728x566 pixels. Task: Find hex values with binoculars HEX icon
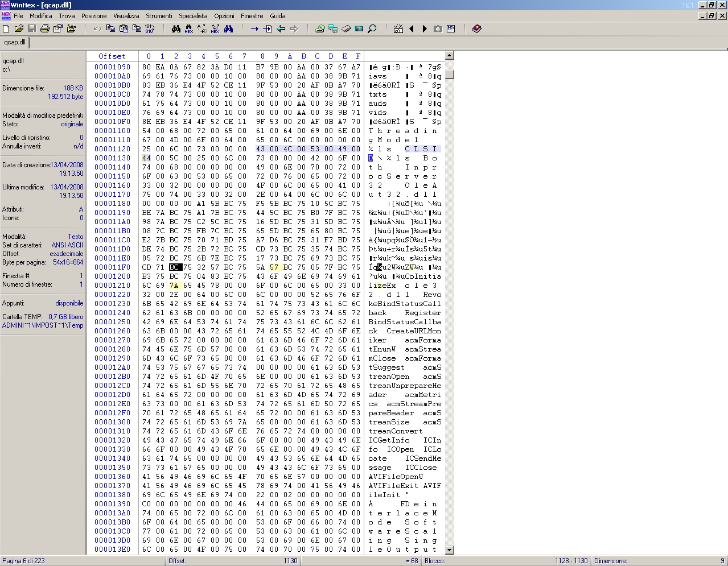(x=189, y=28)
